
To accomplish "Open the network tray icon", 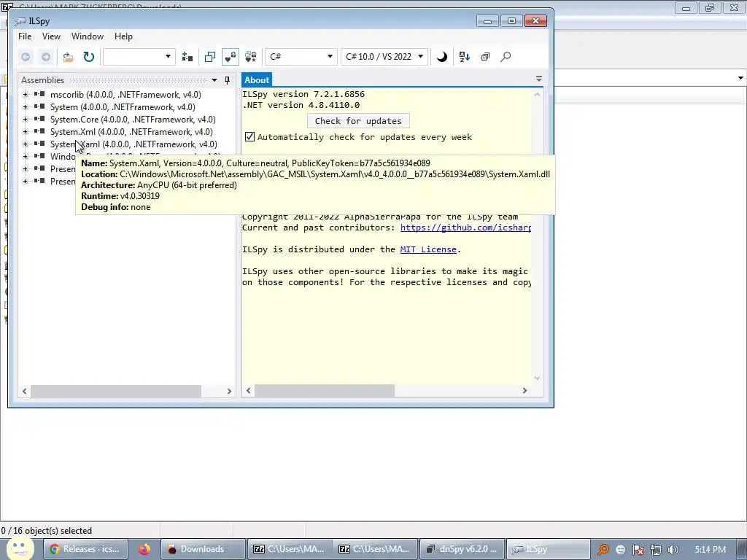I will coord(656,550).
